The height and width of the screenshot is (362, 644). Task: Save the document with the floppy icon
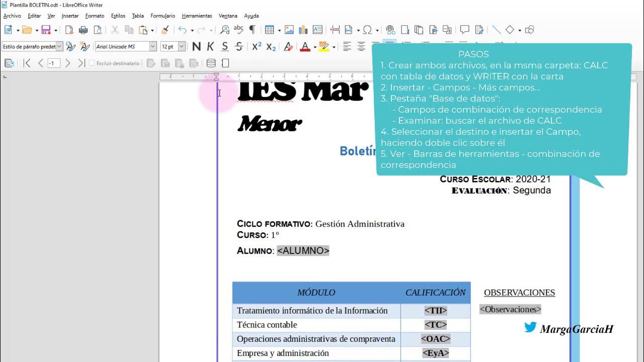point(46,30)
